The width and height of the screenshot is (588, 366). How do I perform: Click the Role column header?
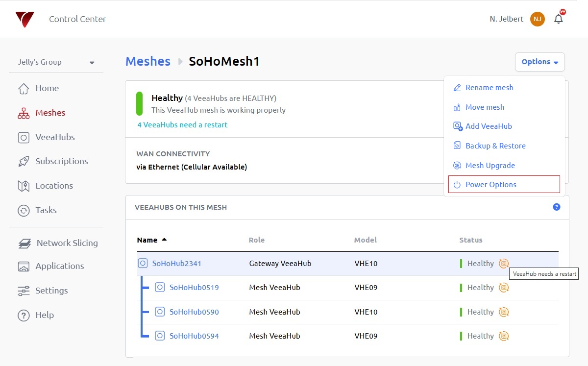coord(257,240)
